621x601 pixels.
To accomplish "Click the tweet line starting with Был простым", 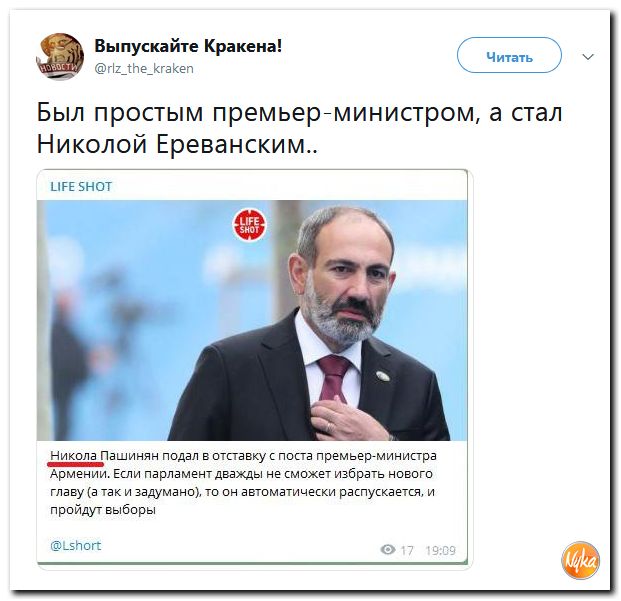I will pos(299,113).
